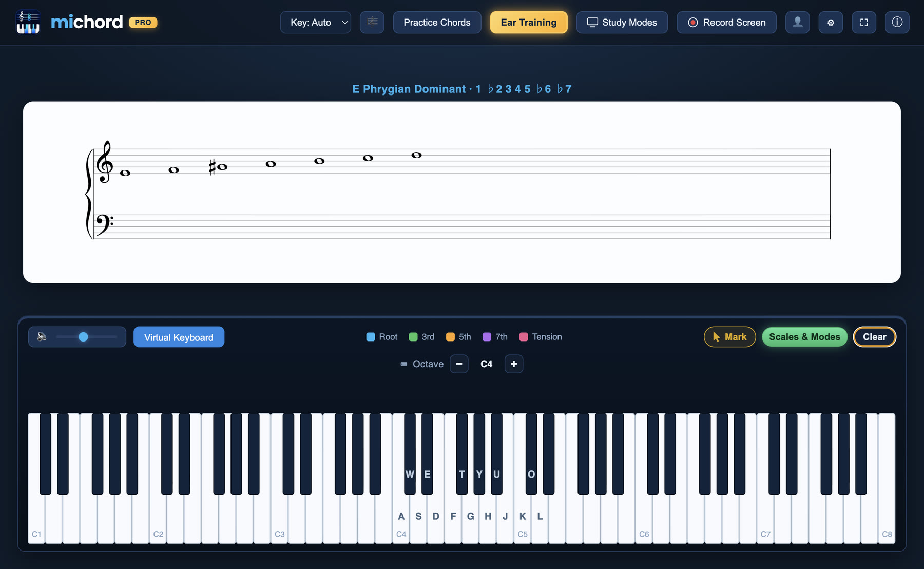Click the PRO badge
Viewport: 924px width, 569px height.
point(143,22)
